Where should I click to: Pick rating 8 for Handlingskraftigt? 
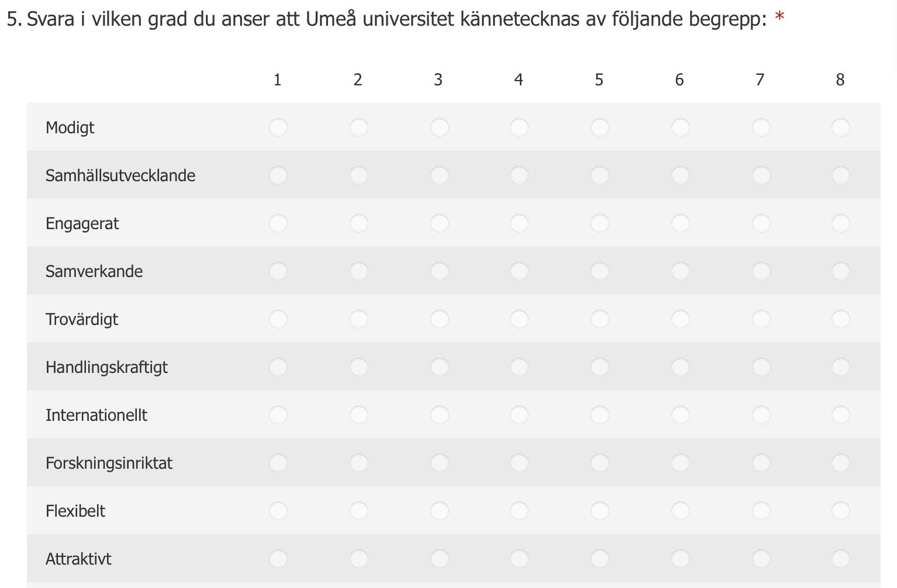(840, 367)
